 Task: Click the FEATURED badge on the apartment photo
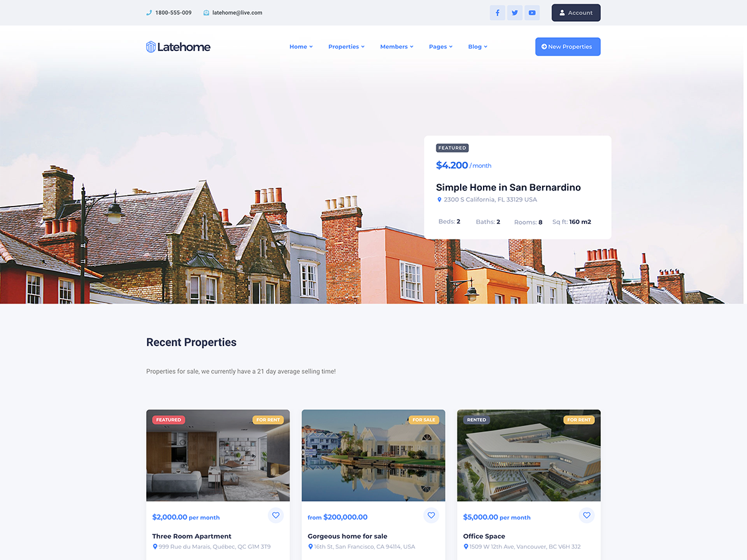169,420
